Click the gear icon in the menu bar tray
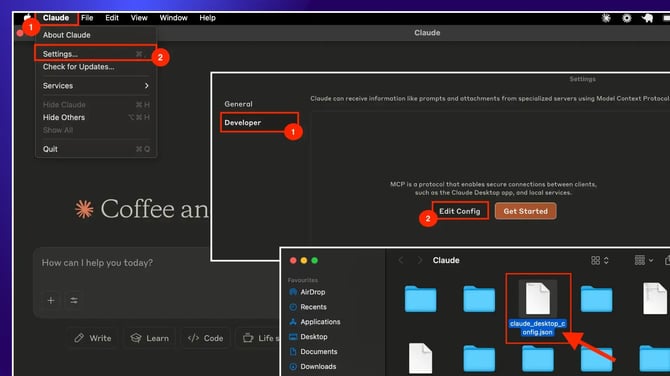670x376 pixels. pyautogui.click(x=626, y=18)
